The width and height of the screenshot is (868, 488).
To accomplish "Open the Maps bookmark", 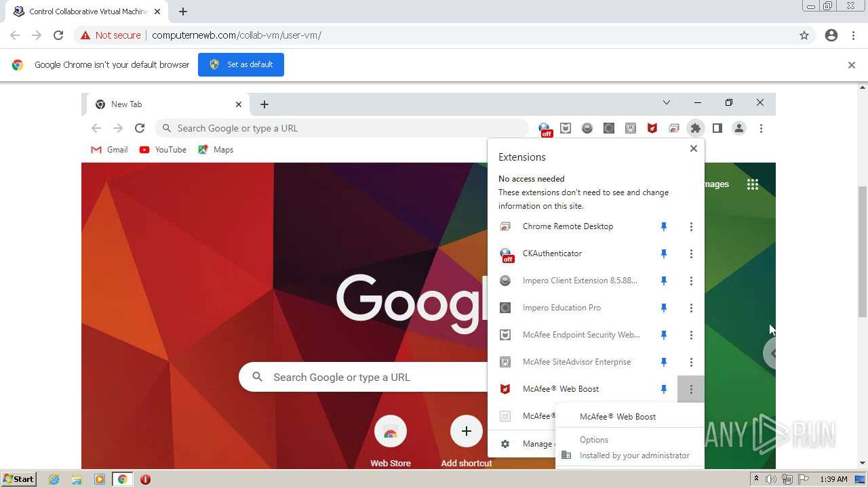I will 216,150.
